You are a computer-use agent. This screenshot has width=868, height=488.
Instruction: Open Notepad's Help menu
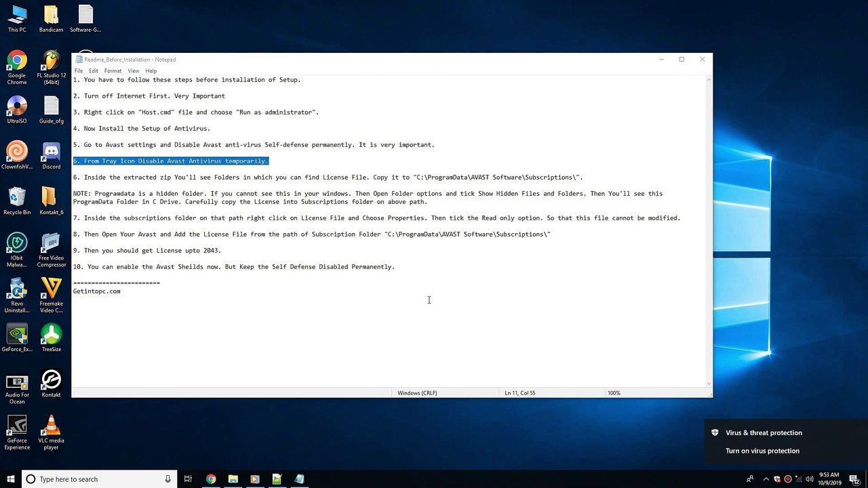pyautogui.click(x=151, y=71)
